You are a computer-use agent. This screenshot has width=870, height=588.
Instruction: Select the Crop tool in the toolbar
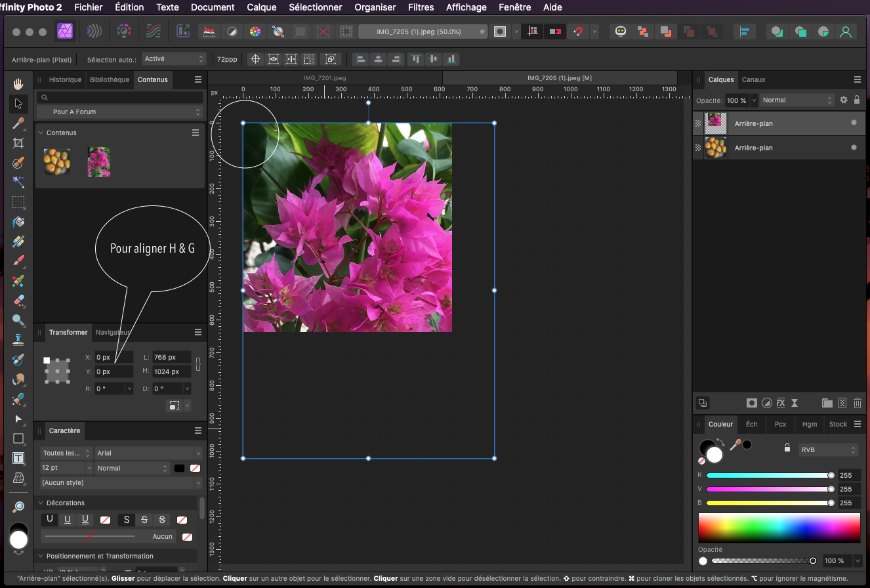coord(18,143)
